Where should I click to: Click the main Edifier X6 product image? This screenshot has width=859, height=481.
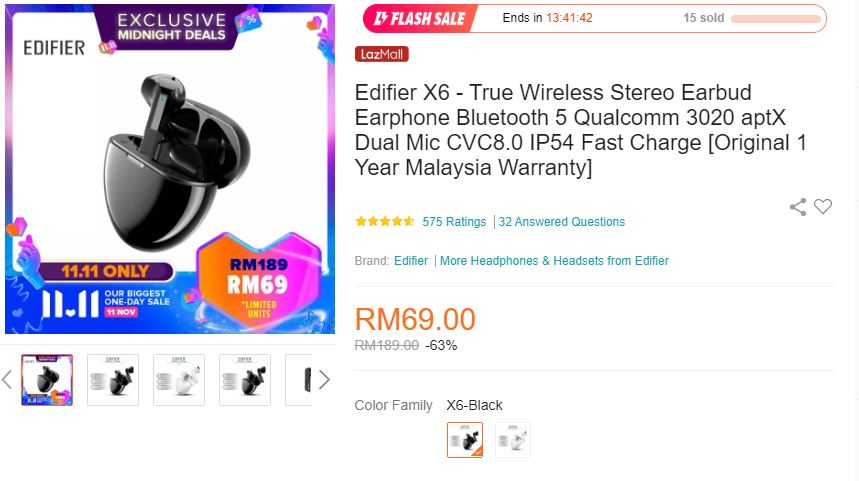(170, 169)
